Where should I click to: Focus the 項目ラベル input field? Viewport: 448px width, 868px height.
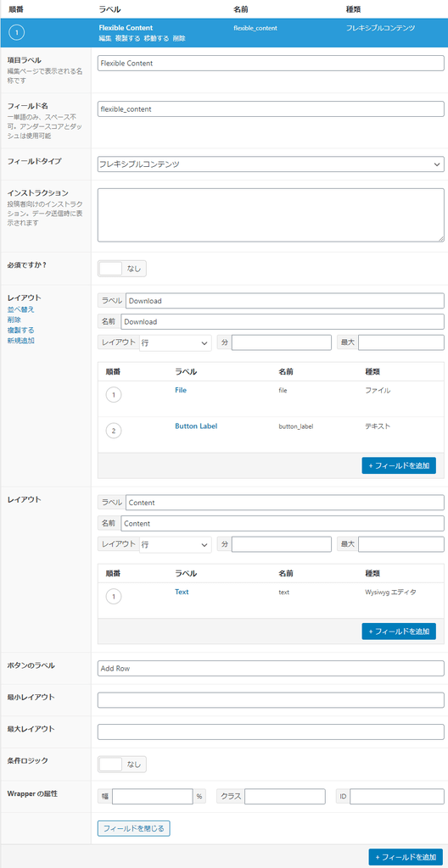pos(271,63)
